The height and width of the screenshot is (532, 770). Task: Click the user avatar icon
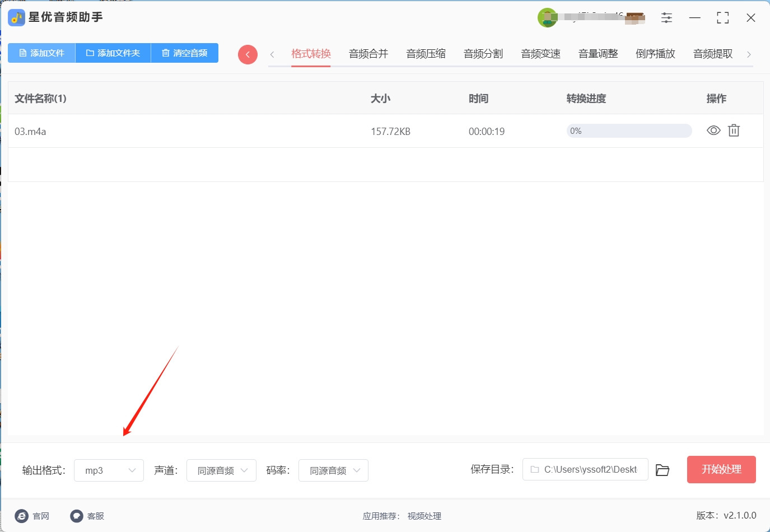tap(547, 17)
